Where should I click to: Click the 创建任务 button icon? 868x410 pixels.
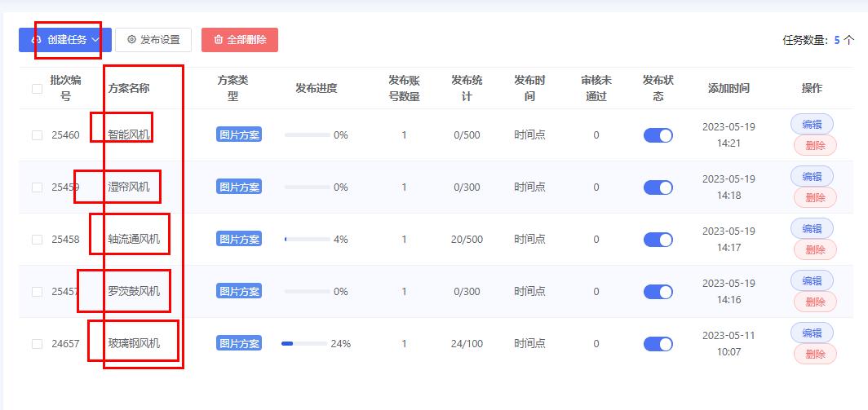click(35, 40)
